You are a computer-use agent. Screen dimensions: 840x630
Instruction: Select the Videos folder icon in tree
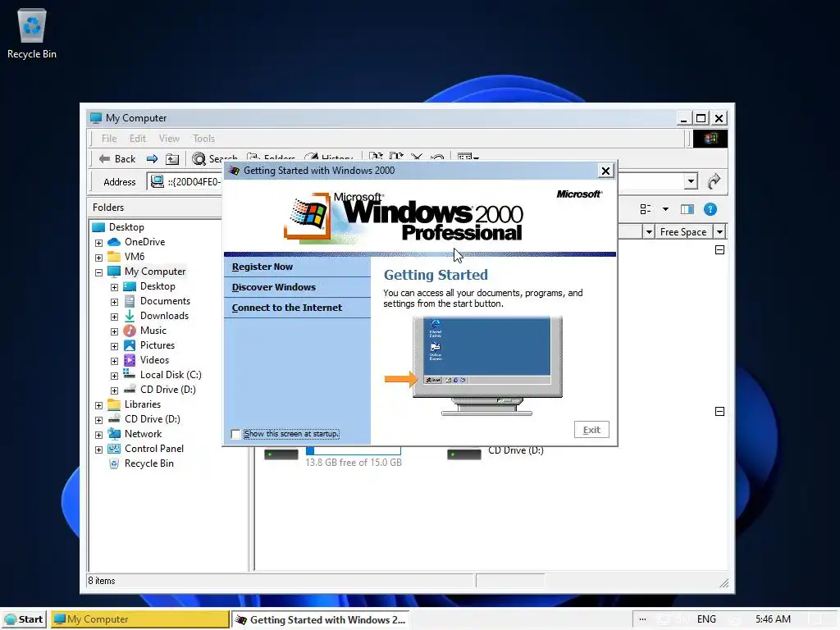tap(130, 360)
